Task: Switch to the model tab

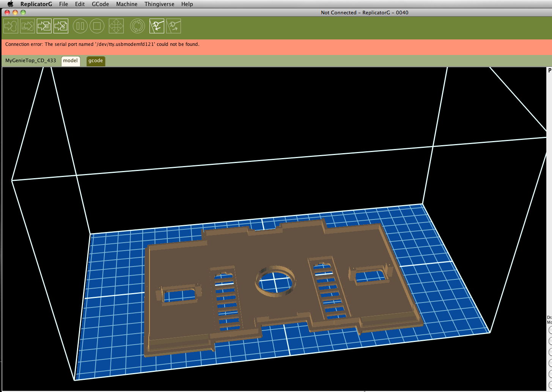Action: pyautogui.click(x=71, y=61)
